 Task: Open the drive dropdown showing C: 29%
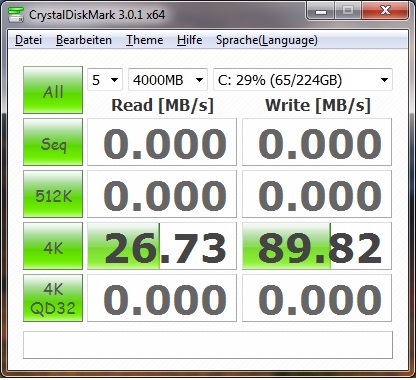tap(303, 80)
